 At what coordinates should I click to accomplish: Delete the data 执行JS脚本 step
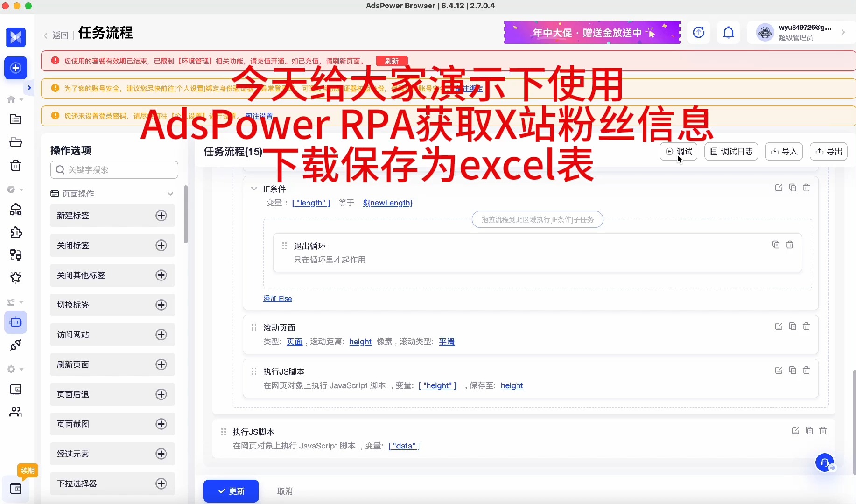coord(823,431)
